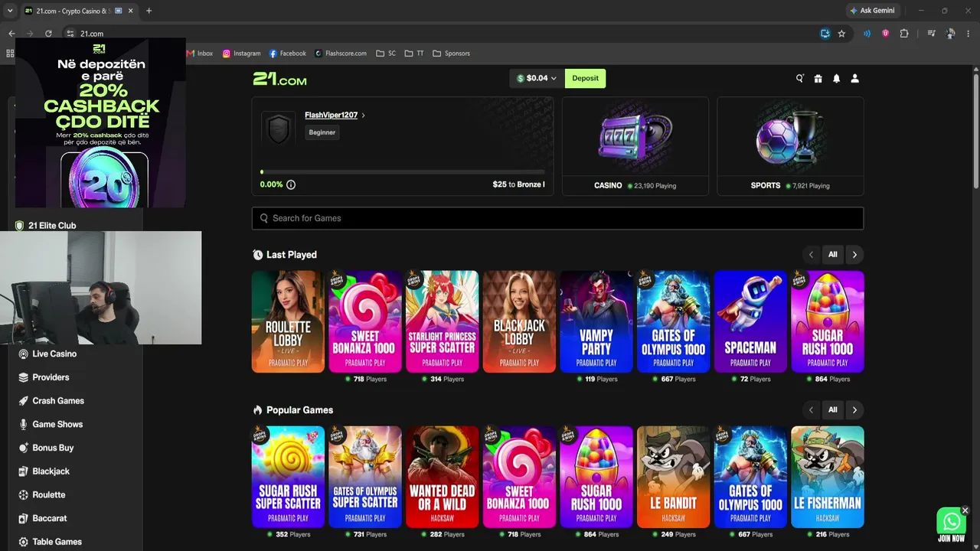Viewport: 980px width, 551px height.
Task: Click the 21.com logo
Action: [x=280, y=78]
